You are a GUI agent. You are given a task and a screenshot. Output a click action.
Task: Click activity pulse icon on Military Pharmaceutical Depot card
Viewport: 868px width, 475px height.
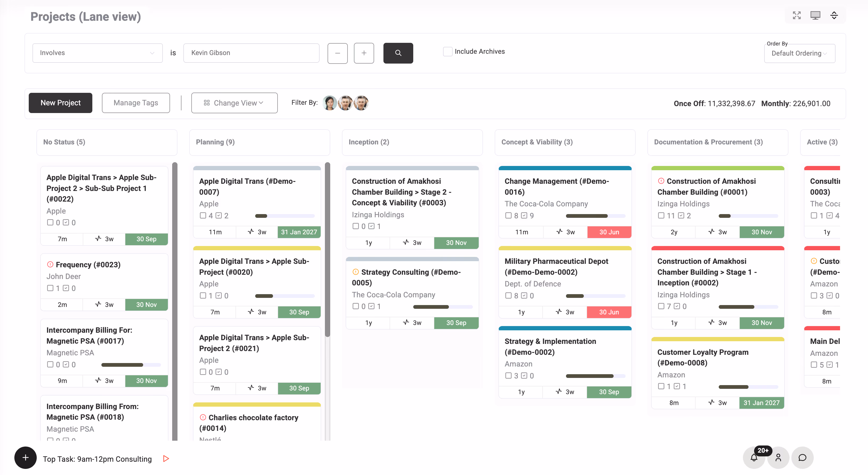pyautogui.click(x=559, y=312)
